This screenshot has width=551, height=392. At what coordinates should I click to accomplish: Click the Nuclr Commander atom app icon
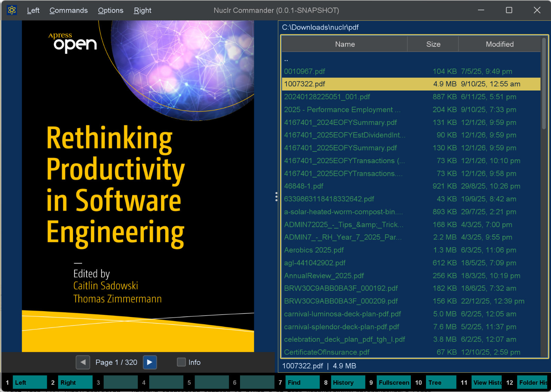click(12, 10)
